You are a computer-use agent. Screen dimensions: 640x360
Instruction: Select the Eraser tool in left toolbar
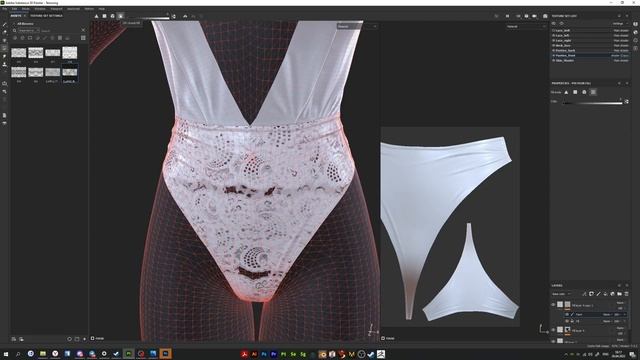point(4,32)
